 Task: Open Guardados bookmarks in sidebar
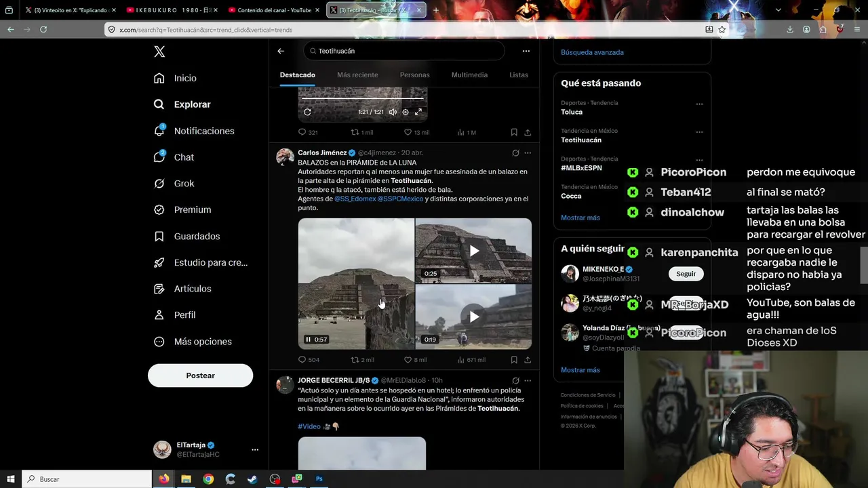tap(186, 236)
